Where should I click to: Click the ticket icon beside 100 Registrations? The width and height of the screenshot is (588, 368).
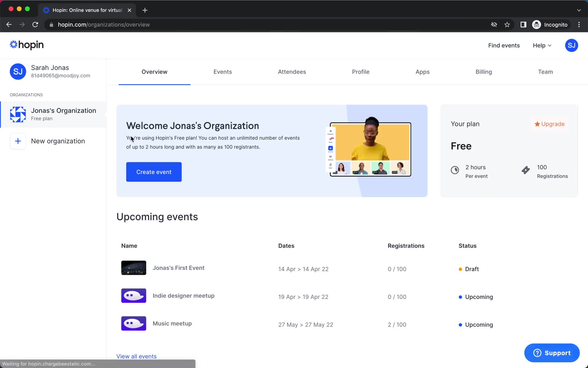coord(526,170)
